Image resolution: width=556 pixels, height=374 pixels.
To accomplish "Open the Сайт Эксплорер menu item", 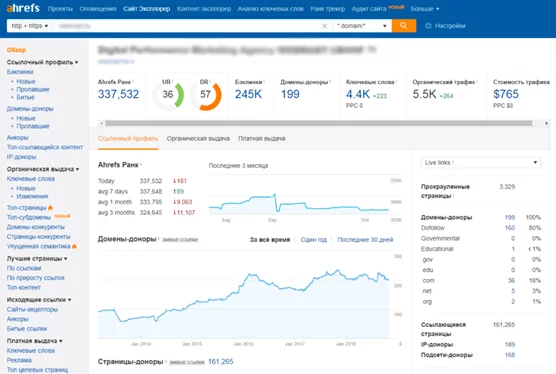I will coord(146,9).
